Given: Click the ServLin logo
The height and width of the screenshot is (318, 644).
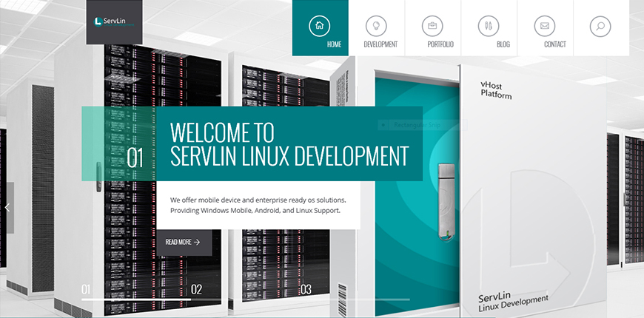Looking at the screenshot, I should click(x=113, y=21).
